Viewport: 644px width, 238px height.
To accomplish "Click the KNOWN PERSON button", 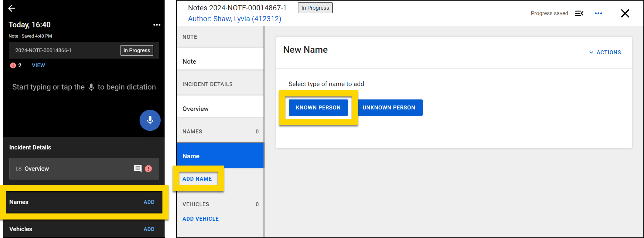I will coord(318,108).
